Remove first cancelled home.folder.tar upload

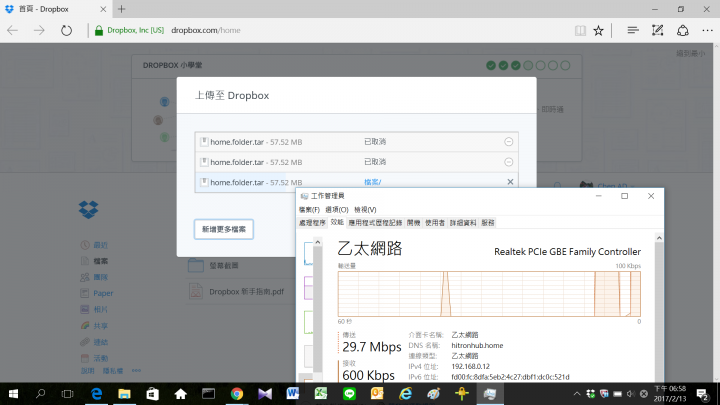point(508,142)
